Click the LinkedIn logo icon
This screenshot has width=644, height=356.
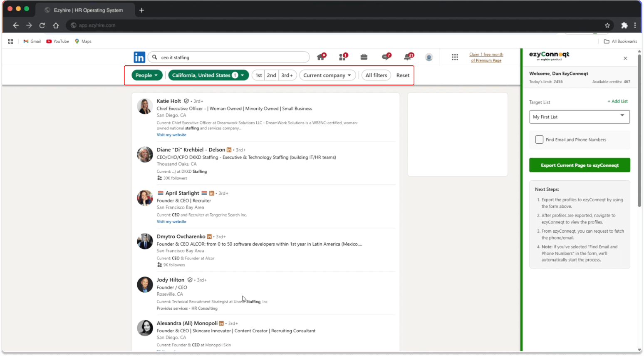pyautogui.click(x=139, y=57)
